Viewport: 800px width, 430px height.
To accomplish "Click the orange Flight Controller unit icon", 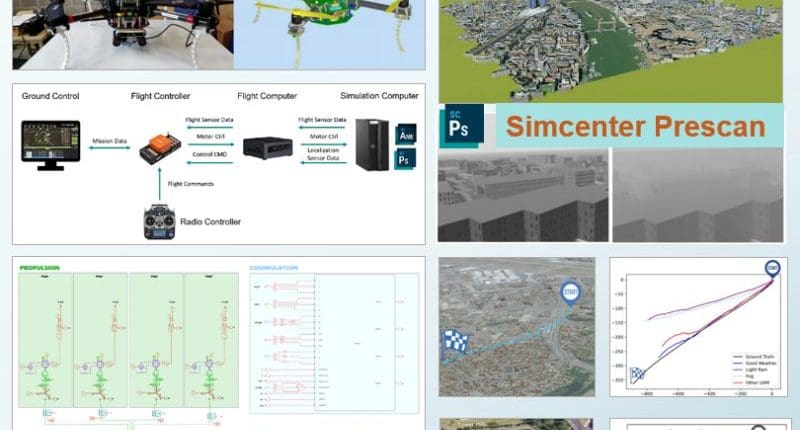I will pyautogui.click(x=160, y=148).
